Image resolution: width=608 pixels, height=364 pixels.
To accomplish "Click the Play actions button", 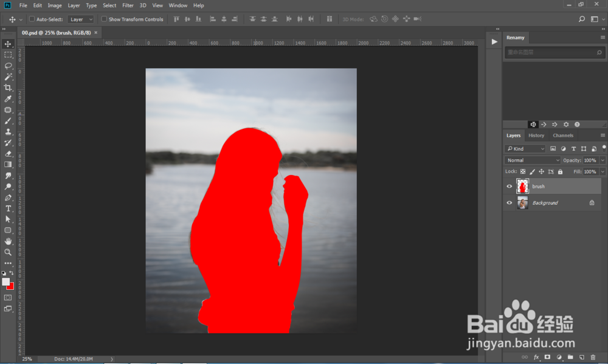I will [494, 42].
